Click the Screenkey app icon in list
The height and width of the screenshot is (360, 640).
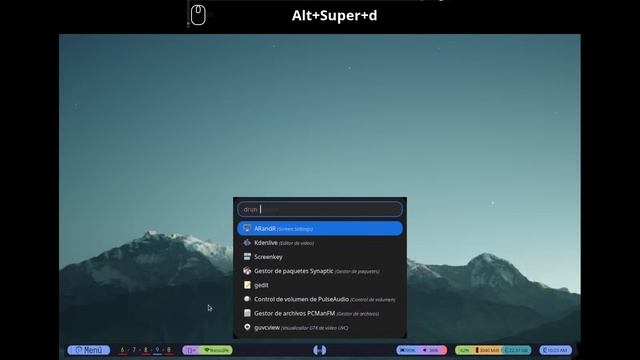pyautogui.click(x=247, y=257)
